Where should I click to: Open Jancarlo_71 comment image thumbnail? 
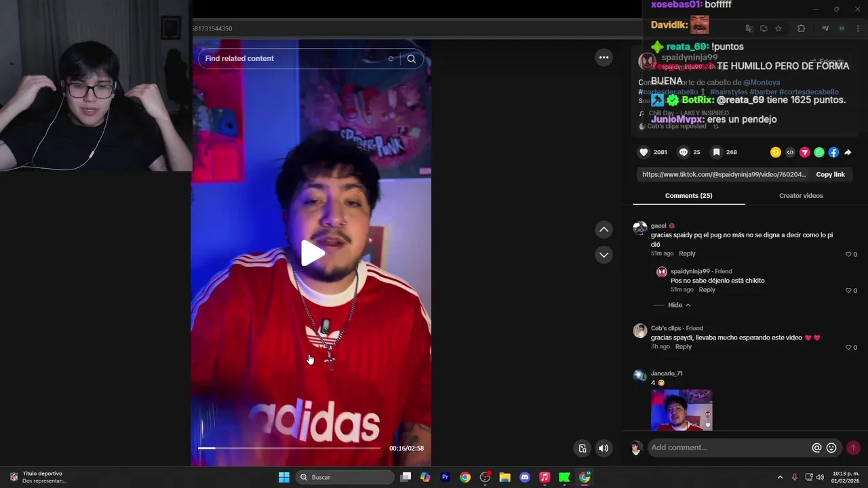(682, 410)
